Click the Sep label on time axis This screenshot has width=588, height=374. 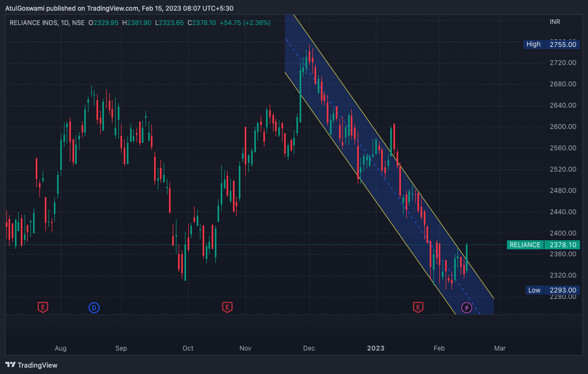pos(121,348)
